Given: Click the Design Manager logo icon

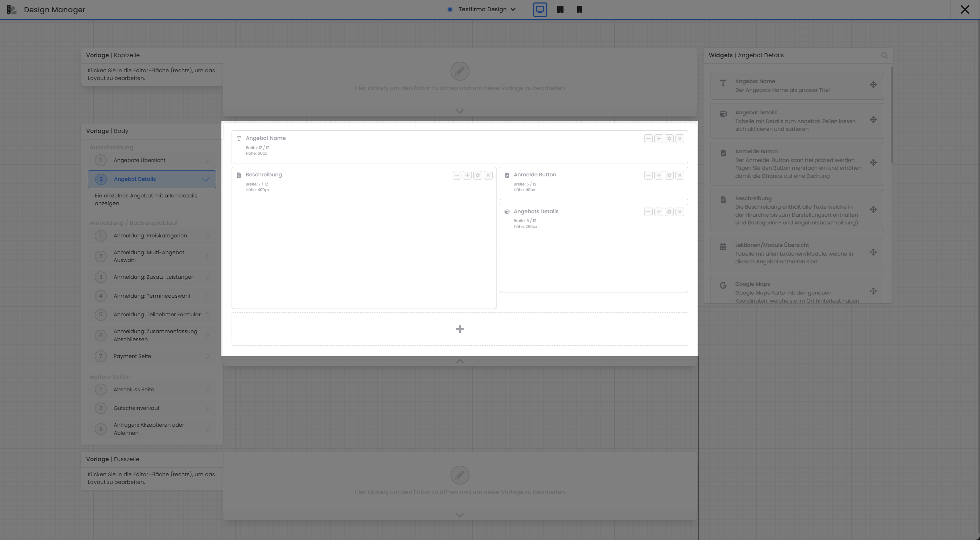Looking at the screenshot, I should (12, 9).
